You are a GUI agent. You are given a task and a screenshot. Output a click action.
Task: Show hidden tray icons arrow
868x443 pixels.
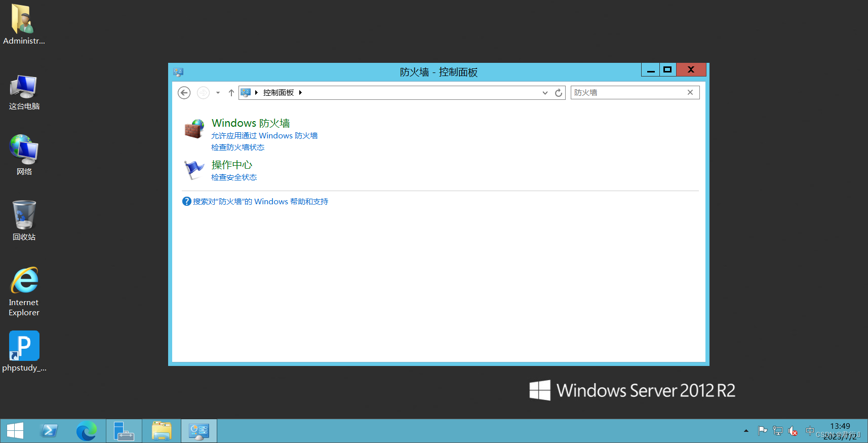pos(746,431)
